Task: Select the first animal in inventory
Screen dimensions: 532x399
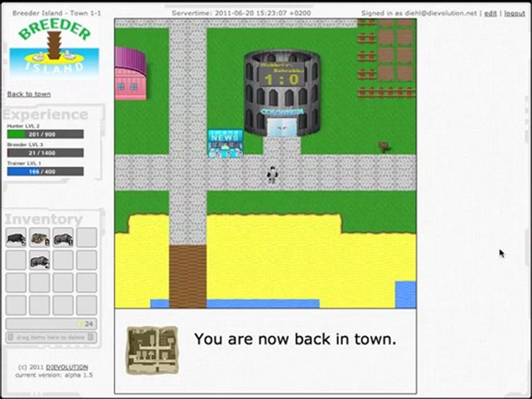Action: pyautogui.click(x=16, y=238)
